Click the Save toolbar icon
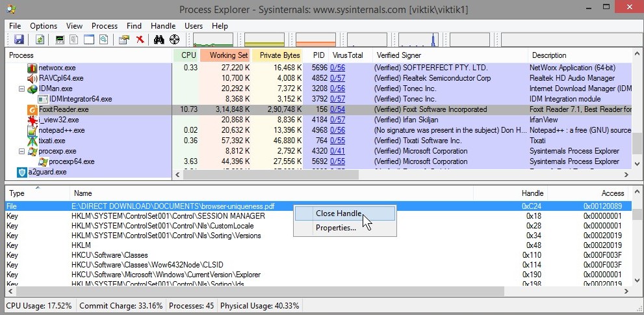The height and width of the screenshot is (315, 644). pos(19,40)
